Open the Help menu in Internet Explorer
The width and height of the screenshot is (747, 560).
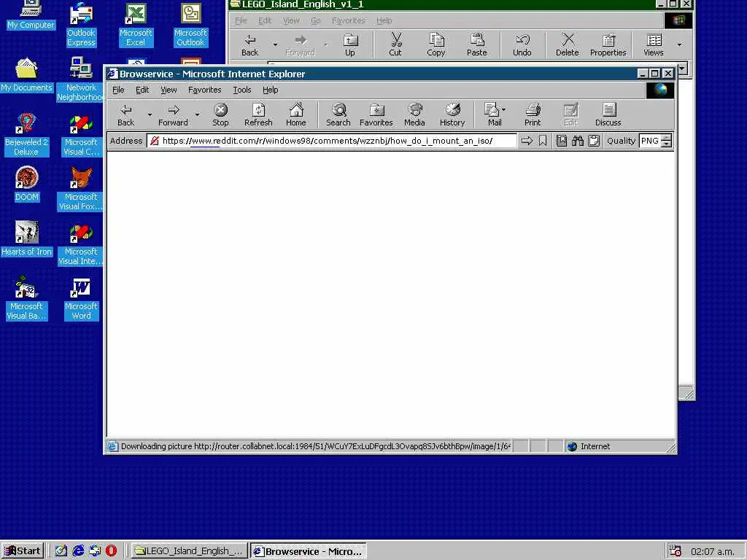point(270,90)
